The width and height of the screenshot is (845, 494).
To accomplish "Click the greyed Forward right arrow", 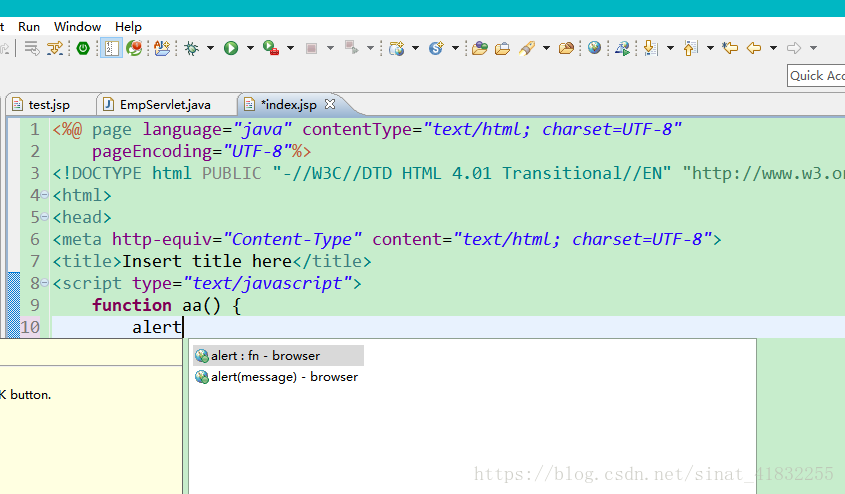I will [794, 48].
